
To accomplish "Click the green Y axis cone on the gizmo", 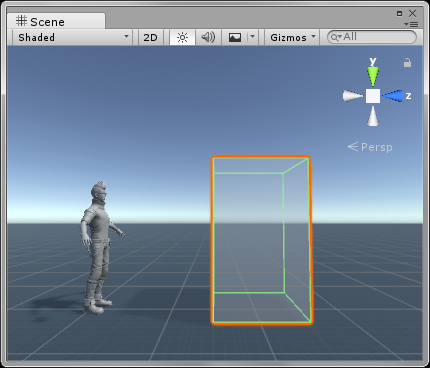I will (x=373, y=76).
